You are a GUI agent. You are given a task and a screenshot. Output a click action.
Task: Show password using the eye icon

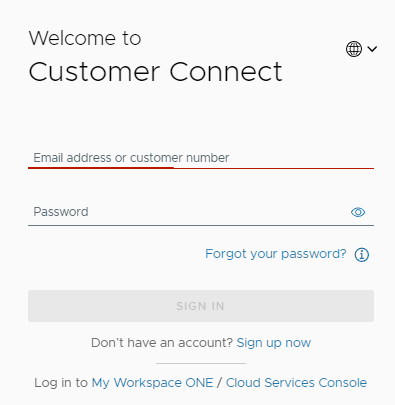coord(358,212)
